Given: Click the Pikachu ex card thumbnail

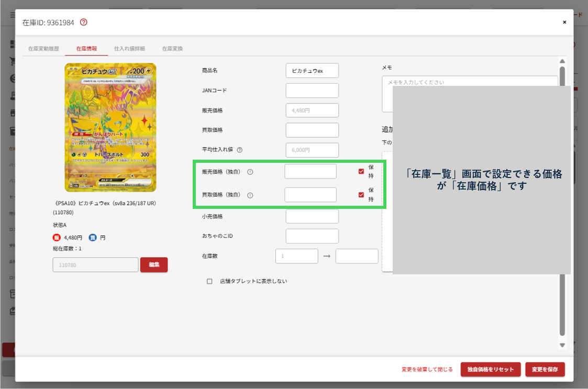Looking at the screenshot, I should [x=110, y=128].
